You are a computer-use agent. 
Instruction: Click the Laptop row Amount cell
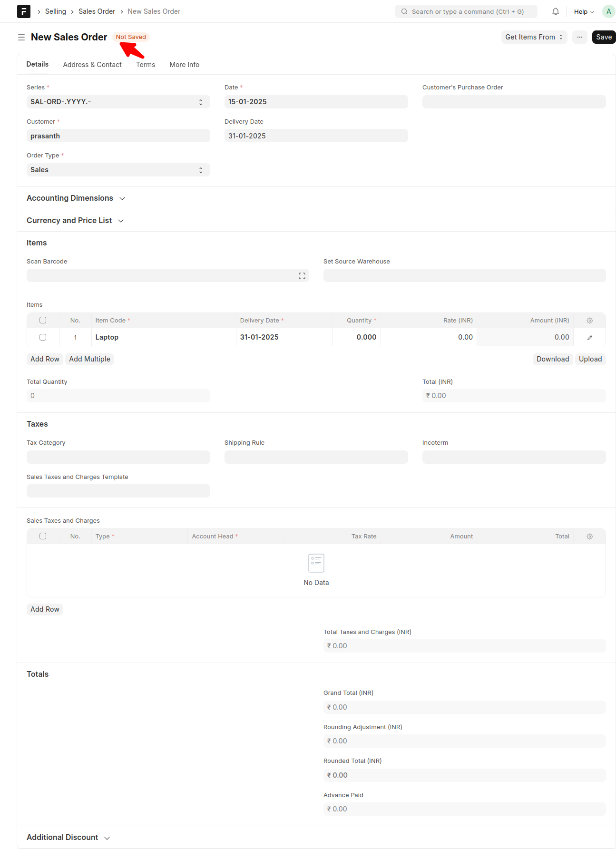pyautogui.click(x=525, y=337)
